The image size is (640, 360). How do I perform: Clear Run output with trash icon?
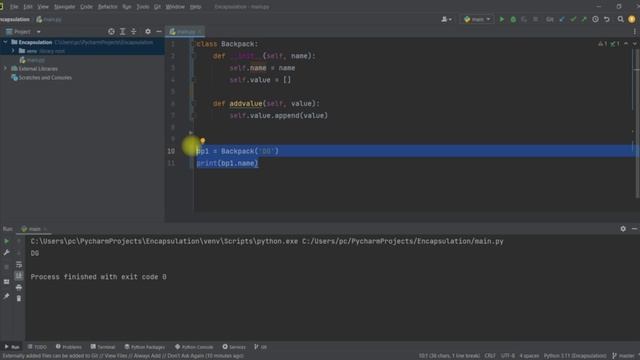coord(19,299)
